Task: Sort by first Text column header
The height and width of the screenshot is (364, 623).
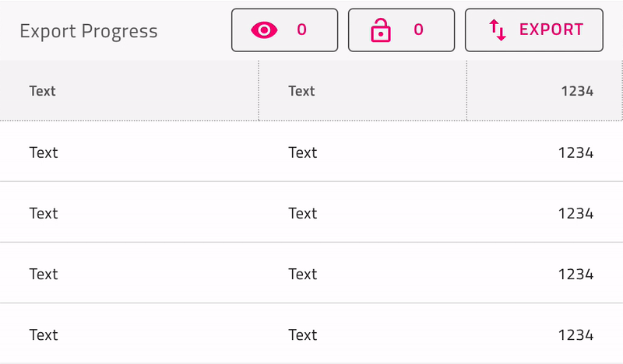Action: click(43, 91)
